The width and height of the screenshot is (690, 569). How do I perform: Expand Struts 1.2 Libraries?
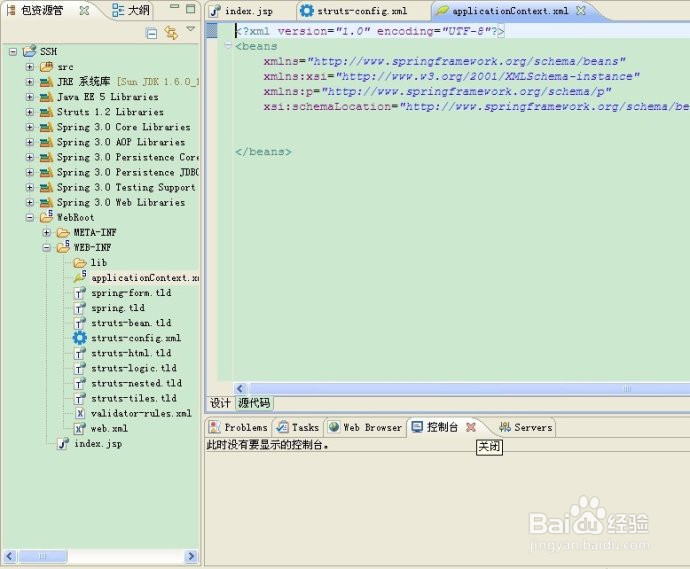pos(29,112)
